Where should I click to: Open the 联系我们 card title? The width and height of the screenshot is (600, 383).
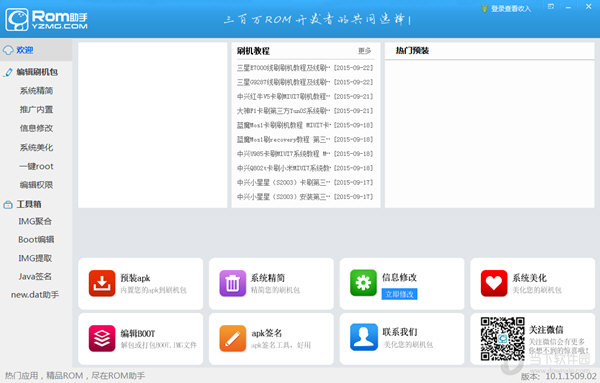[400, 332]
